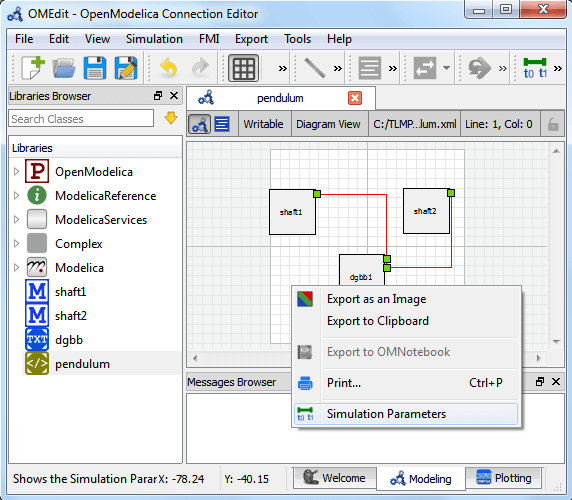Click the gray curved arrow toolbar icon
The height and width of the screenshot is (500, 572).
click(x=479, y=68)
